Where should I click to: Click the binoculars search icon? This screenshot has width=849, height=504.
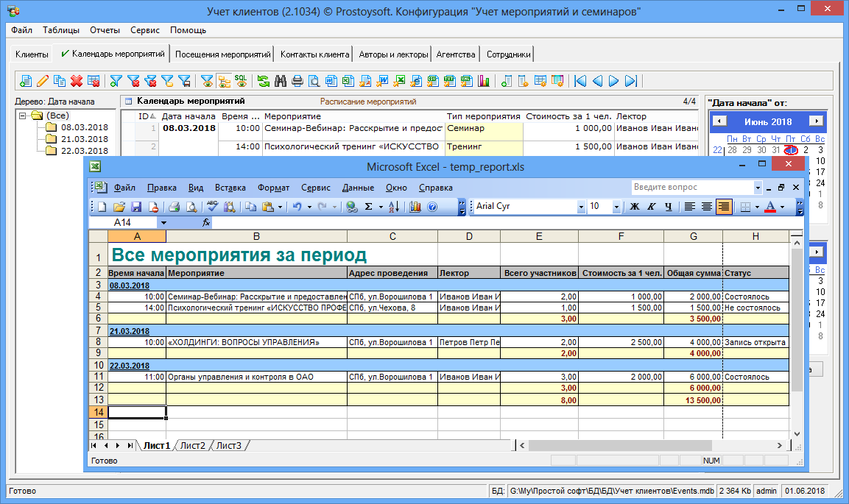pos(281,81)
